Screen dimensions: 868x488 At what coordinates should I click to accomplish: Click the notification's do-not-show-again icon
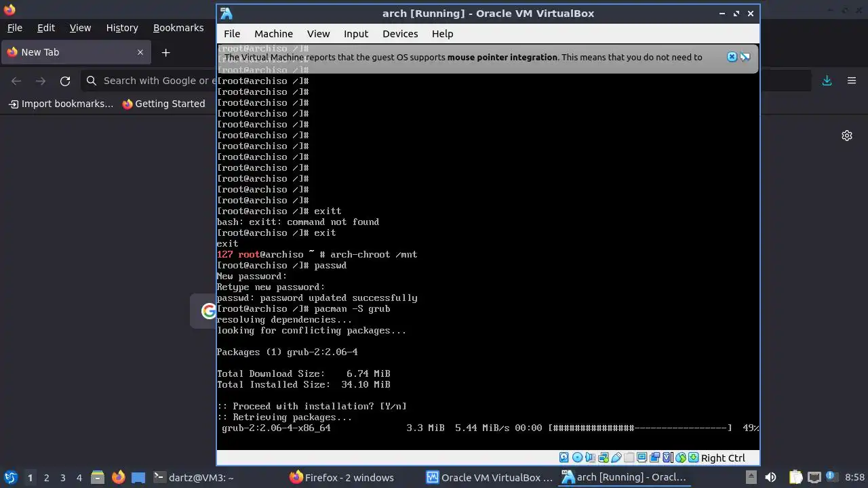pos(745,57)
